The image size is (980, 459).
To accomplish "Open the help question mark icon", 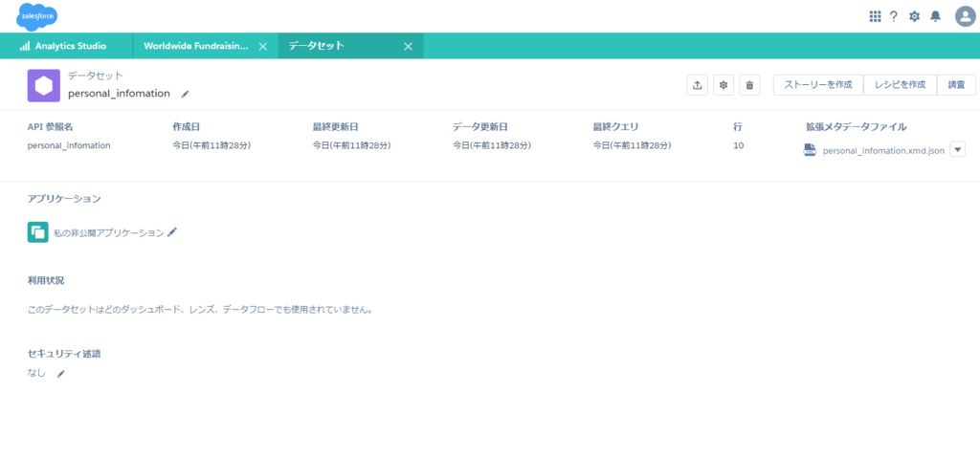I will tap(894, 16).
